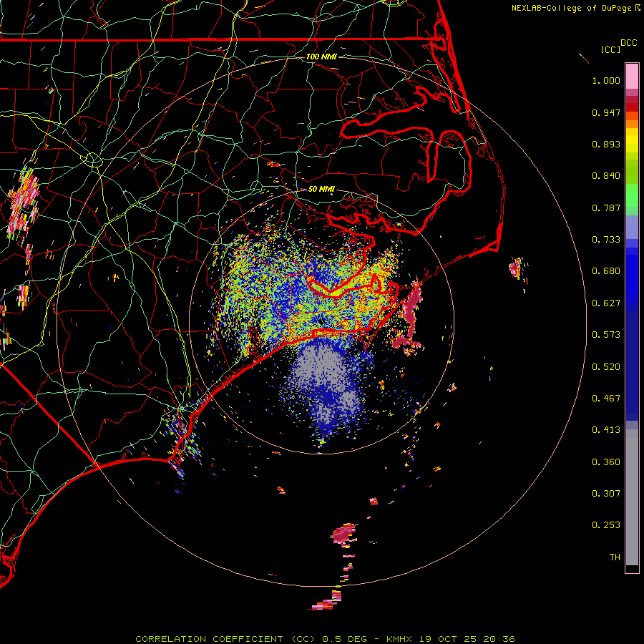Screen dimensions: 644x644
Task: Click the yellow segment of the color bar
Action: pyautogui.click(x=632, y=140)
